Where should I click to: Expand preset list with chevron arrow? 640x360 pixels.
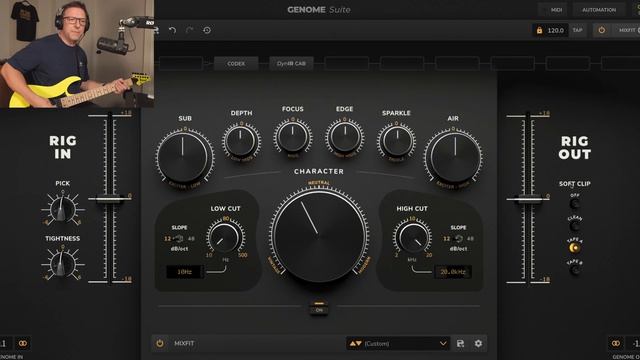[x=443, y=344]
